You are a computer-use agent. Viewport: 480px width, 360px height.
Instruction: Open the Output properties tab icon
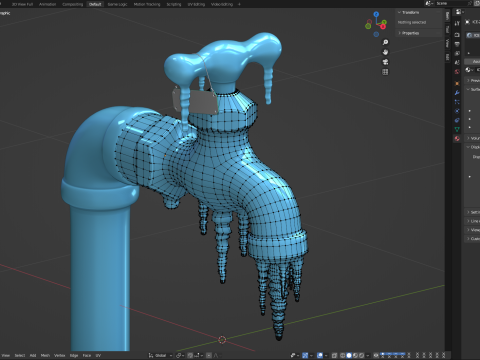pyautogui.click(x=457, y=44)
